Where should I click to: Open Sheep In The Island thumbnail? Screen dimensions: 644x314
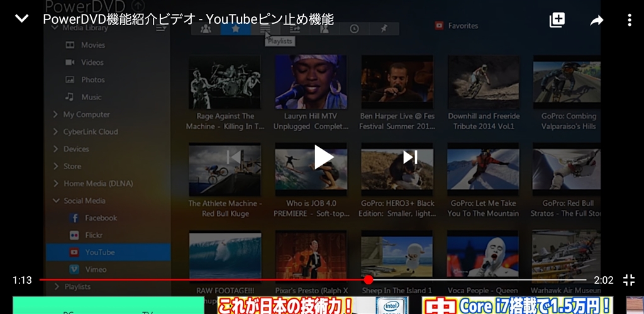[x=397, y=257]
